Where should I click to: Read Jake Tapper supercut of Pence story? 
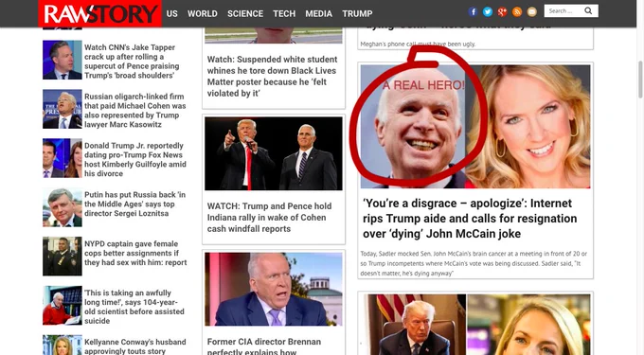[132, 62]
